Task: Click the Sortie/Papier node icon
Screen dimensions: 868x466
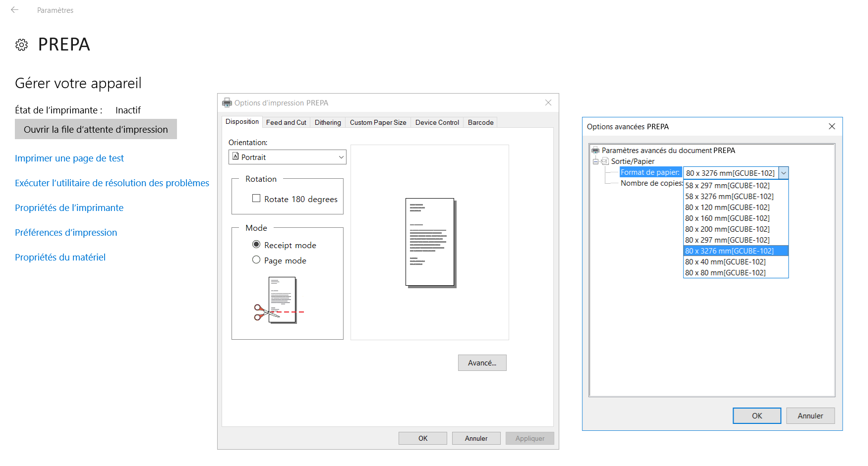Action: (x=605, y=161)
